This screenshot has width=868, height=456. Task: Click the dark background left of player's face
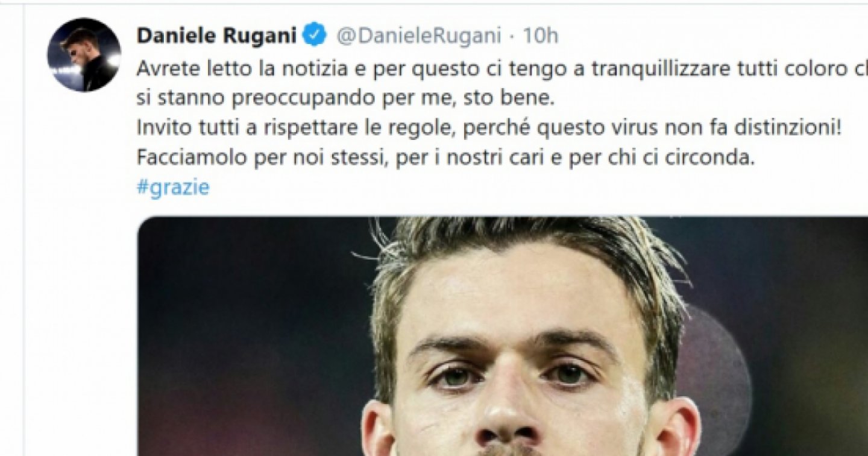pyautogui.click(x=253, y=338)
